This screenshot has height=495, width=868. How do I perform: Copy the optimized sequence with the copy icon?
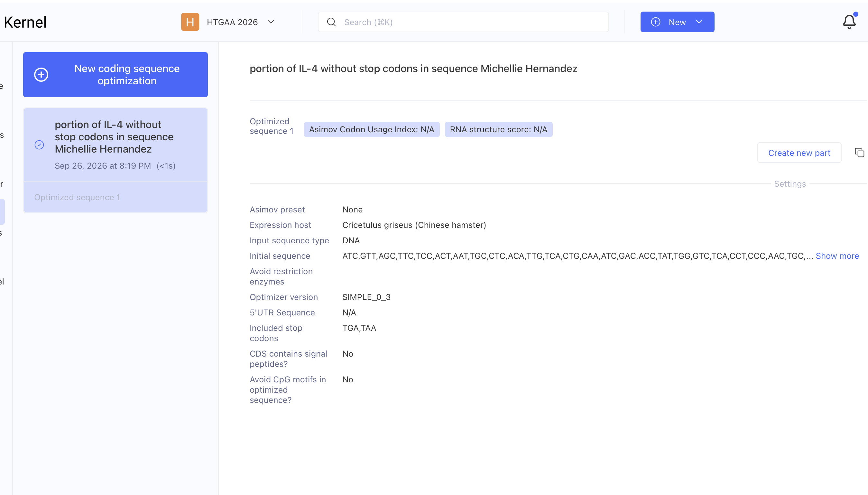click(x=859, y=153)
